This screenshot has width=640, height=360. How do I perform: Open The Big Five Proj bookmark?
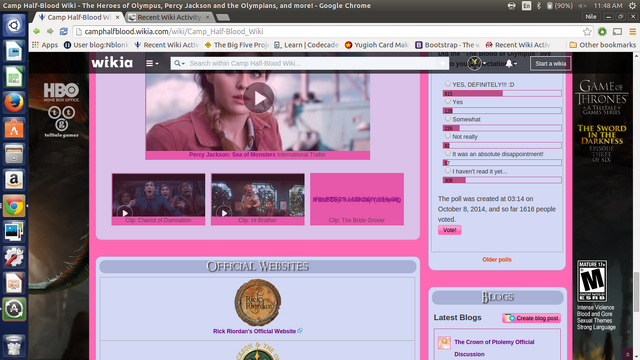pos(237,45)
